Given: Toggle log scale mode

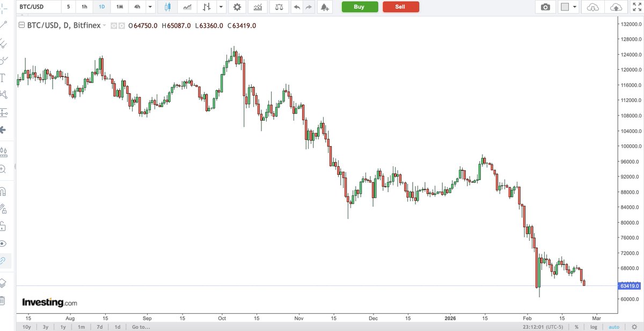Looking at the screenshot, I should (x=594, y=327).
